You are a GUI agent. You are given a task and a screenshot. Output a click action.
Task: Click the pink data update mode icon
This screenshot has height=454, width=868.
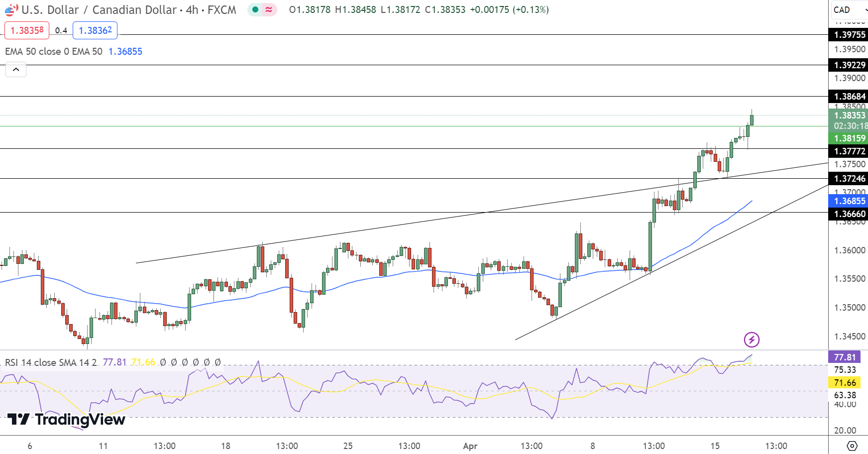click(x=269, y=9)
